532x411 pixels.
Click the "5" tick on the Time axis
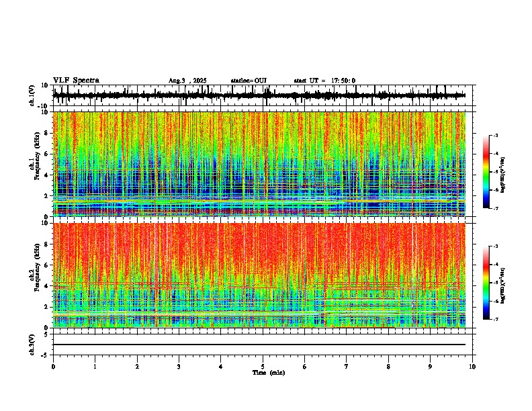tap(263, 367)
